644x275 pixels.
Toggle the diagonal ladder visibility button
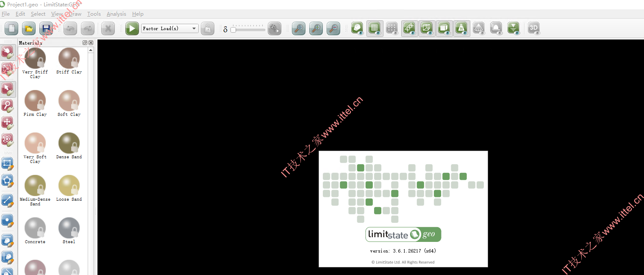409,28
